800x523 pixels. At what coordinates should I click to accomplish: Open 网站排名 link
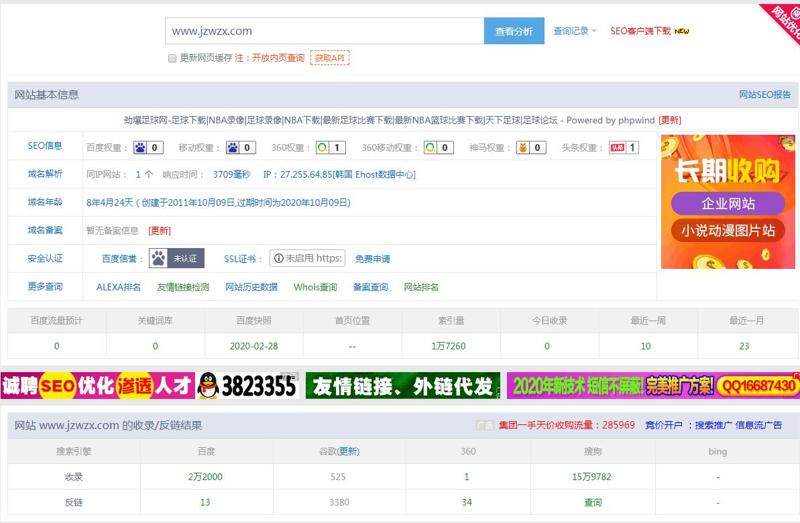pyautogui.click(x=421, y=287)
